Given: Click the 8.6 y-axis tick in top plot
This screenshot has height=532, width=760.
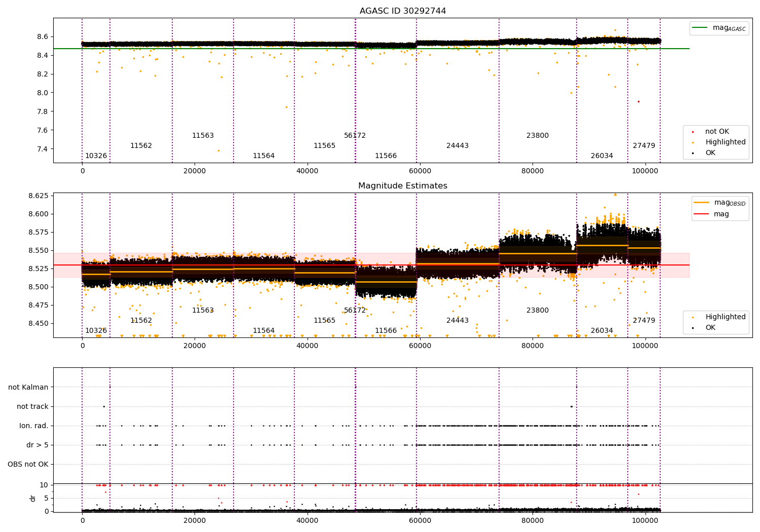Looking at the screenshot, I should (42, 37).
